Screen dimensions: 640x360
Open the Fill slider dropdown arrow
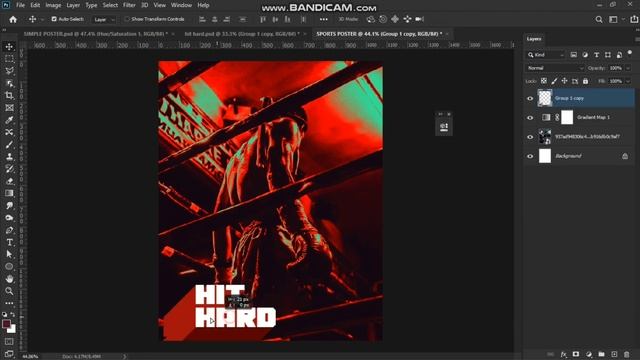(628, 81)
